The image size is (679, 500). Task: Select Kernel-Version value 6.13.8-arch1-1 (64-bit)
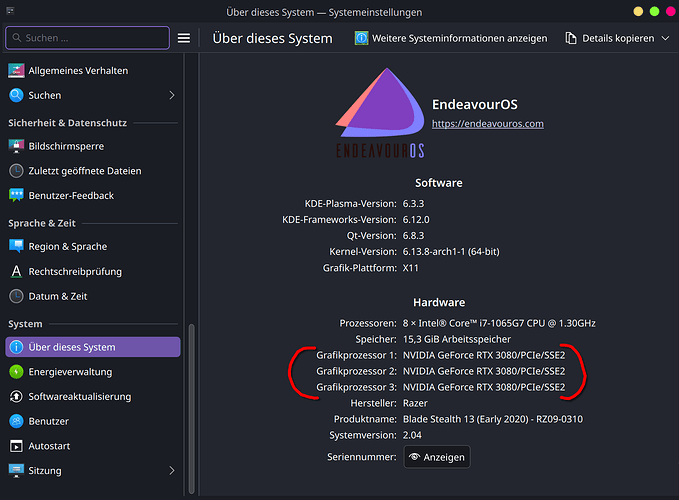pos(451,252)
